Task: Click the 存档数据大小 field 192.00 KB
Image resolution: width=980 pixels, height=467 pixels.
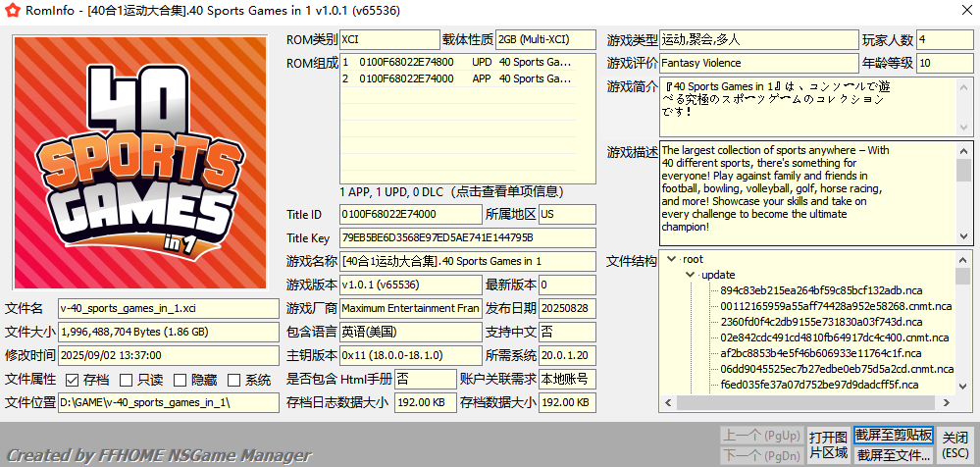Action: point(568,402)
